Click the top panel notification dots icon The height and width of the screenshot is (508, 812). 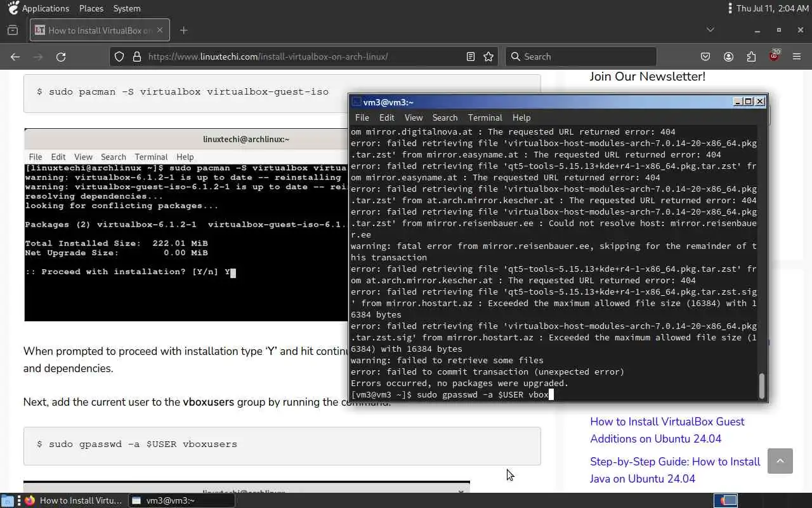[730, 8]
